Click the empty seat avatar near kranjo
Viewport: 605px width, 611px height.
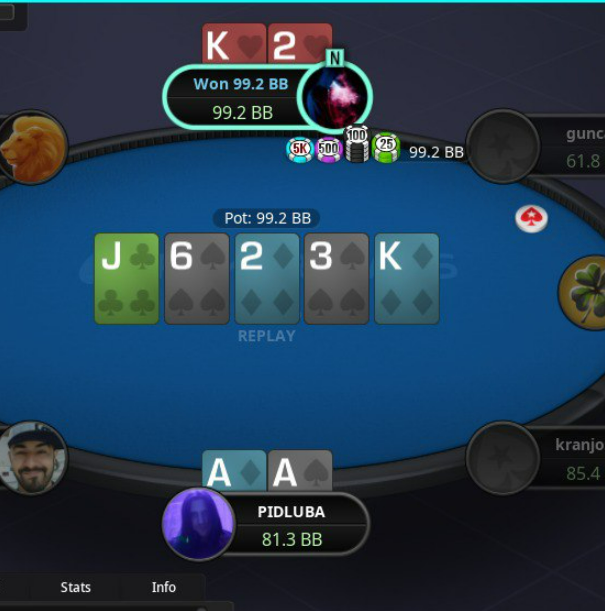503,458
